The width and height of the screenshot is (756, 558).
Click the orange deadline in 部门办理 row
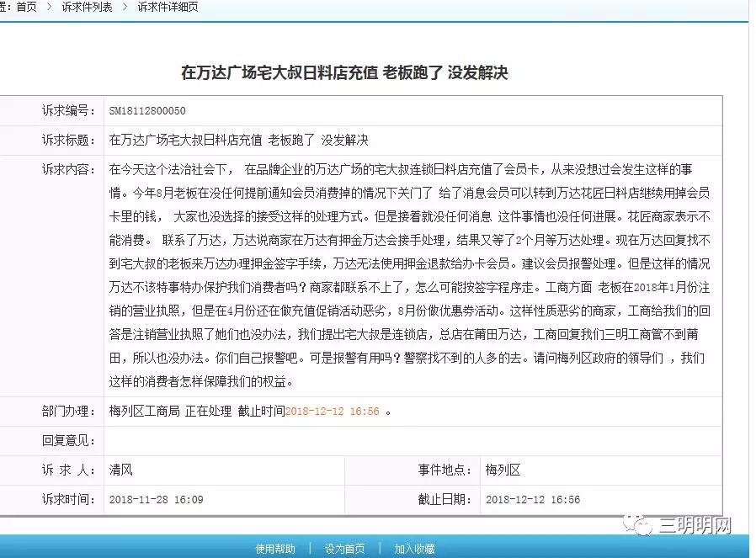(333, 412)
